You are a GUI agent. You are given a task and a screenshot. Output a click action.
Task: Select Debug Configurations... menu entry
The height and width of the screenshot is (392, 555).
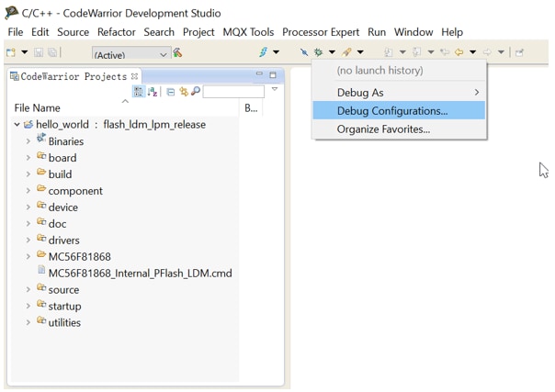click(392, 111)
